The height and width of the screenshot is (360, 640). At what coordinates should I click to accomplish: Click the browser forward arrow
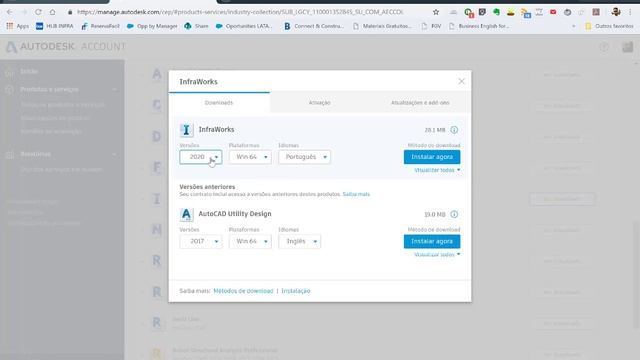pos(24,12)
